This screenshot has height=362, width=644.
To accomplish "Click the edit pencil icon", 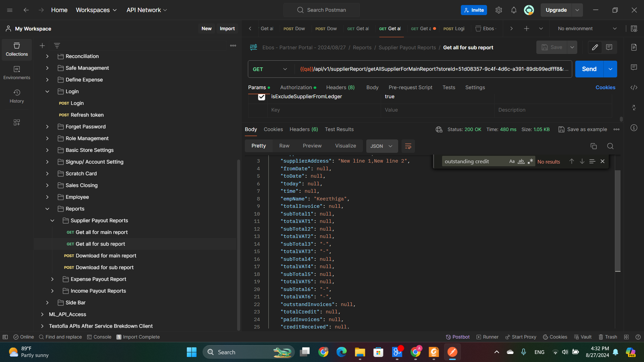I will click(x=595, y=47).
